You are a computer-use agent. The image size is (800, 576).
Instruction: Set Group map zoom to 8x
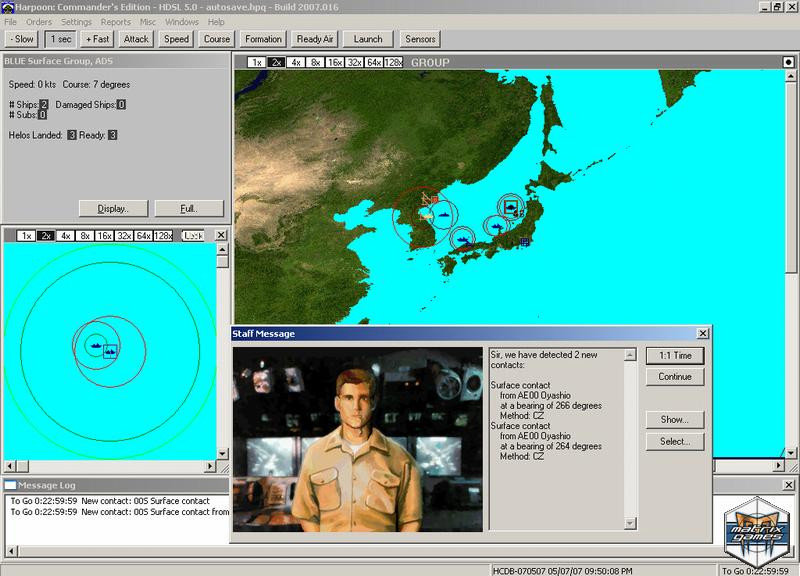(x=315, y=62)
